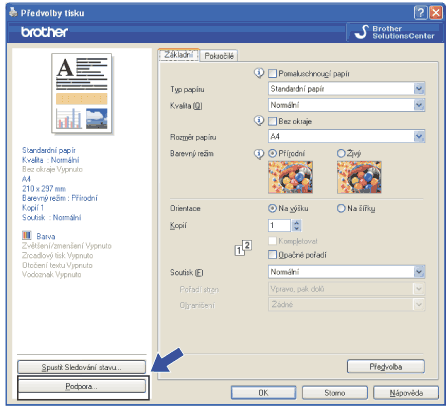Select the Živý color mode radio button
Screen dimensions: 448x413
pyautogui.click(x=341, y=153)
